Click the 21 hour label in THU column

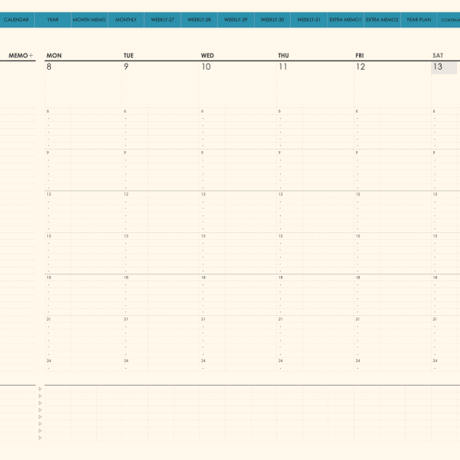(x=281, y=319)
